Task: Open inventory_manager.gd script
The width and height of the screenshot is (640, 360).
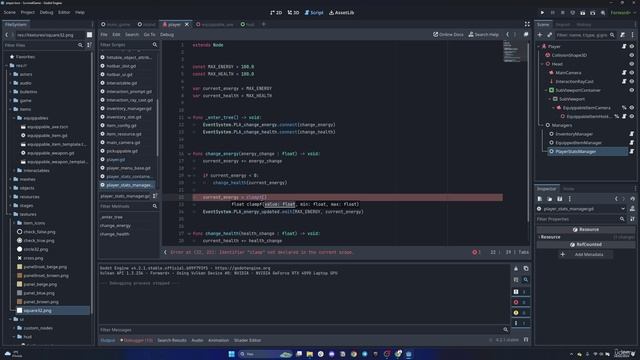Action: pos(129,109)
